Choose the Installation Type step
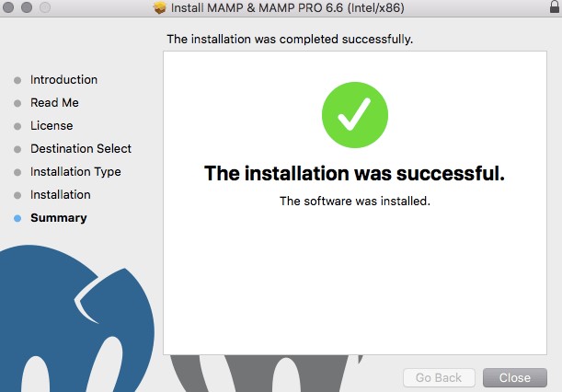Screen dimensions: 562x392 tap(75, 172)
